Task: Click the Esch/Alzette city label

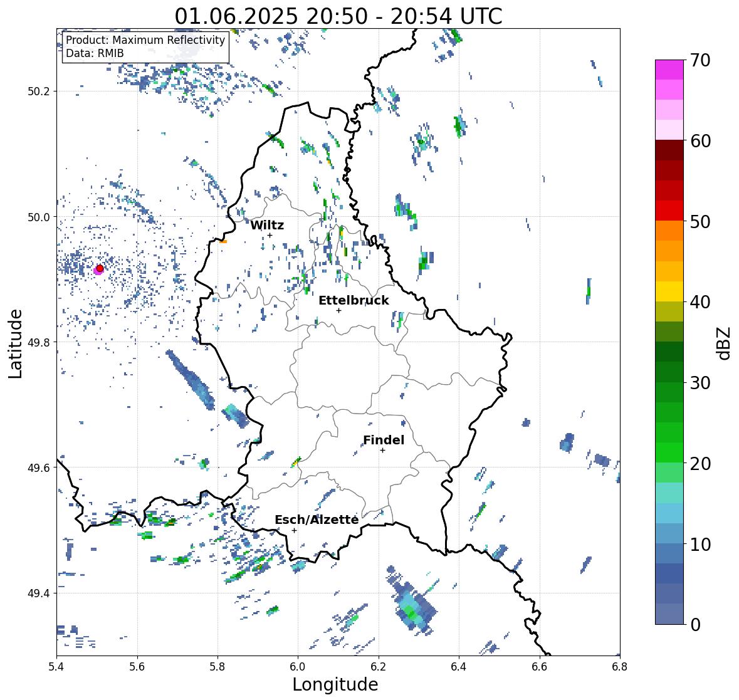Action: (317, 520)
